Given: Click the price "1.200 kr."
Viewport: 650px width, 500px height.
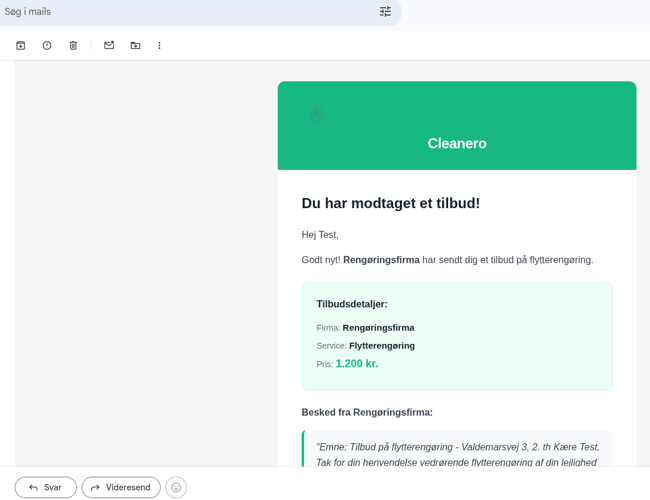Looking at the screenshot, I should (x=357, y=364).
